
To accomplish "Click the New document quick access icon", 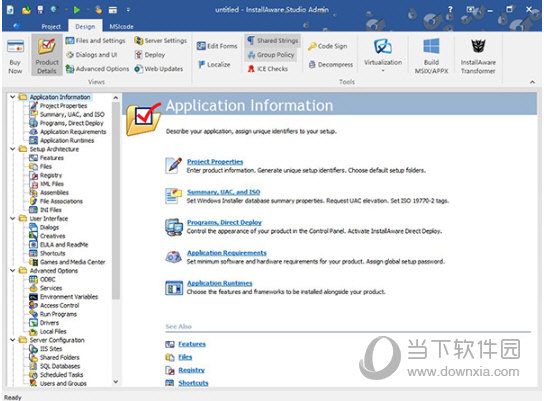I will point(10,10).
